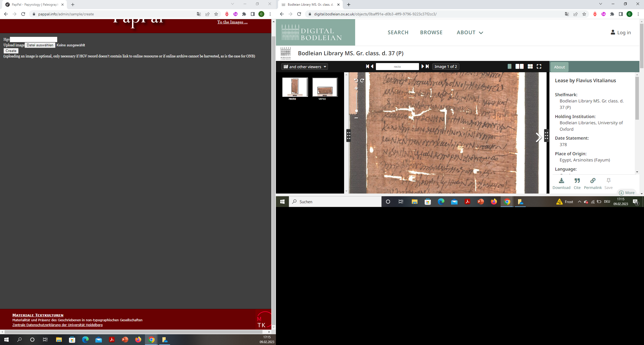Screen dimensions: 644x345
Task: Launch Firefox from main taskbar
Action: [138, 340]
